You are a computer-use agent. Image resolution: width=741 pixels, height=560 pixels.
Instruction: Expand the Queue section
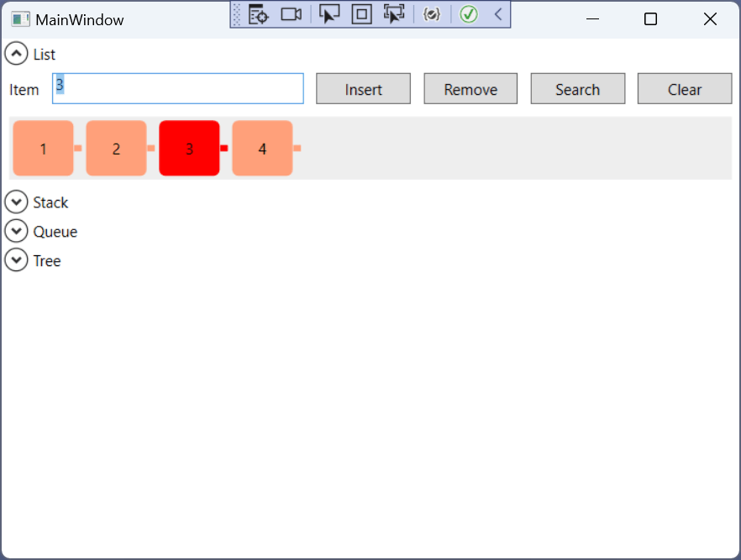pyautogui.click(x=17, y=231)
